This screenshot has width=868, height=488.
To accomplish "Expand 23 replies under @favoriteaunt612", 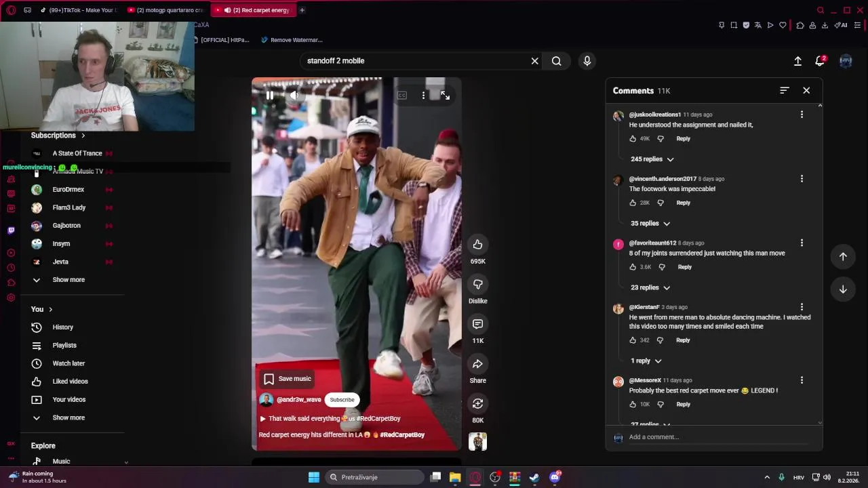I will (x=650, y=287).
